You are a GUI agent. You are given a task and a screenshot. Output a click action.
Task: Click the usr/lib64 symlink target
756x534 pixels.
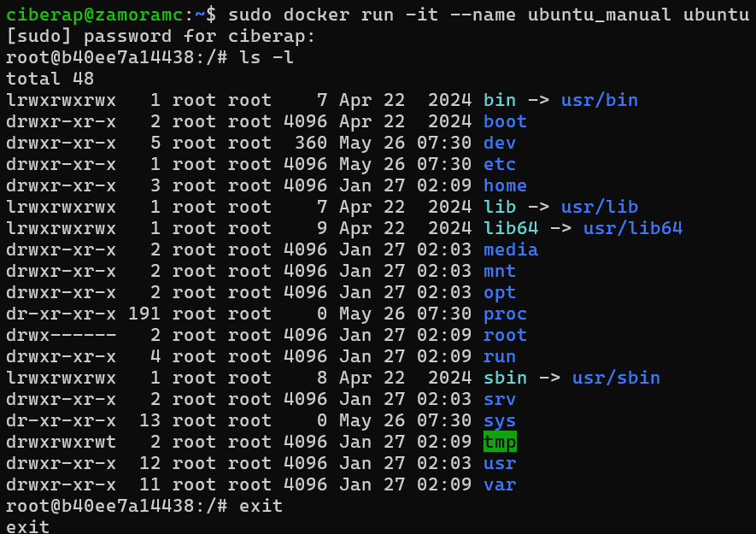pos(633,228)
